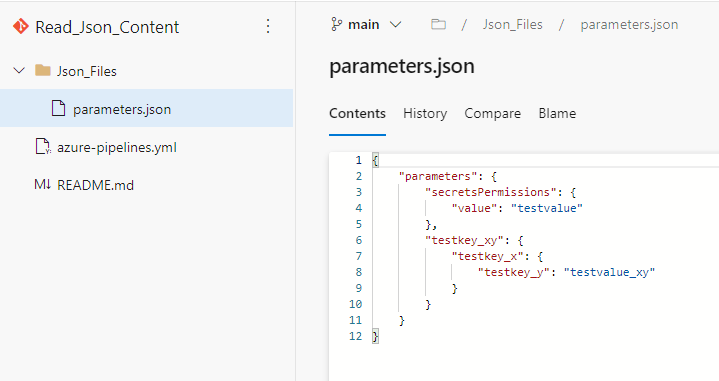
Task: Open the repository more options menu
Action: tap(268, 27)
